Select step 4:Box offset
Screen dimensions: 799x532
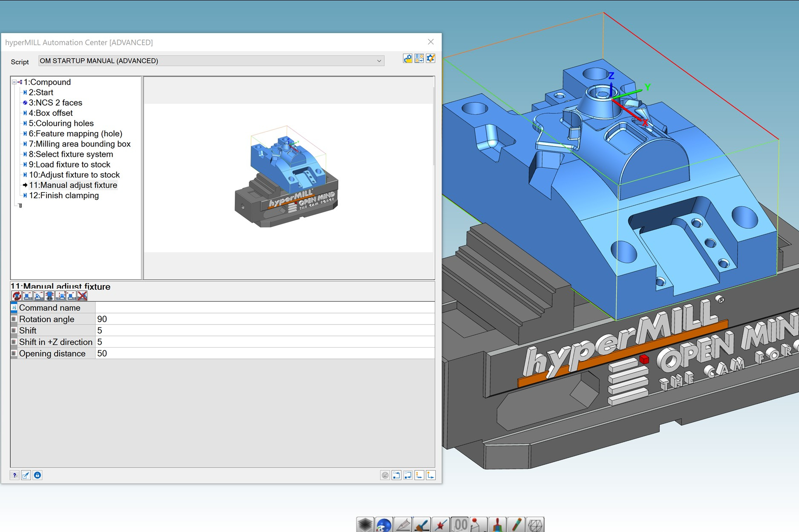[x=50, y=113]
